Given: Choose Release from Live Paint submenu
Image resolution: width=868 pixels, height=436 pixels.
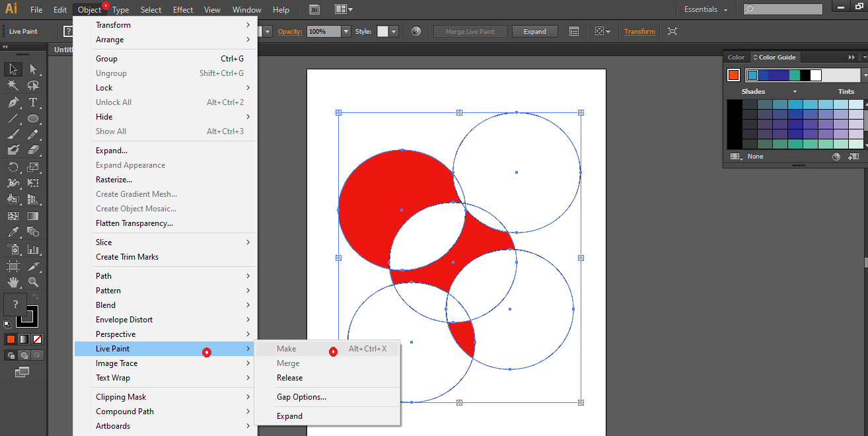Looking at the screenshot, I should [x=289, y=378].
